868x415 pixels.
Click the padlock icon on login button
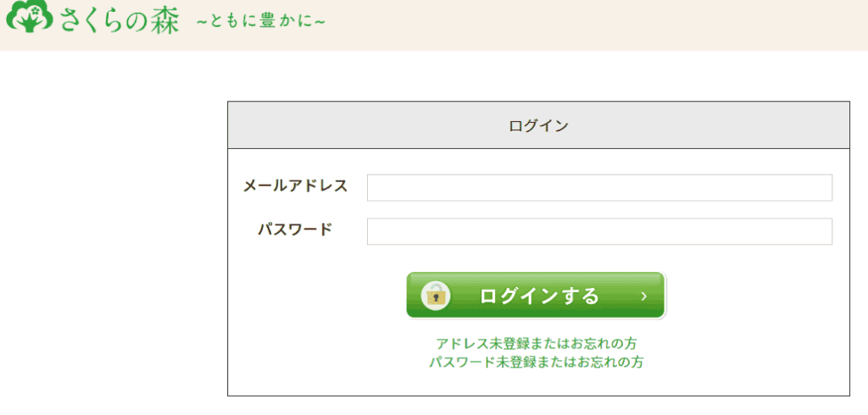pyautogui.click(x=436, y=296)
